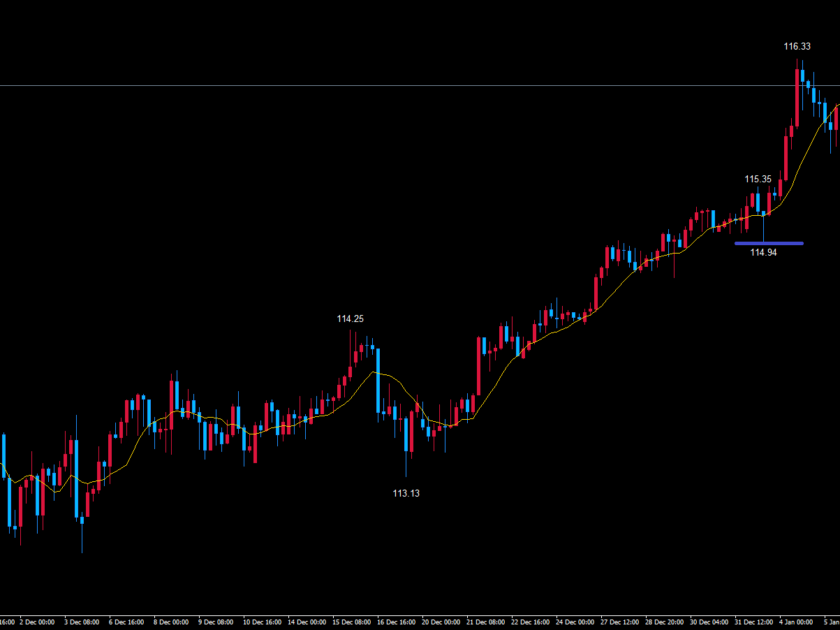Click the 114.25 peak price label
840x630 pixels.
coord(350,319)
